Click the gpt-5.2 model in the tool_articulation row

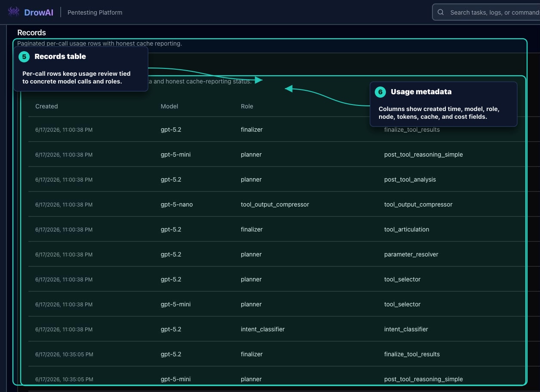(171, 229)
